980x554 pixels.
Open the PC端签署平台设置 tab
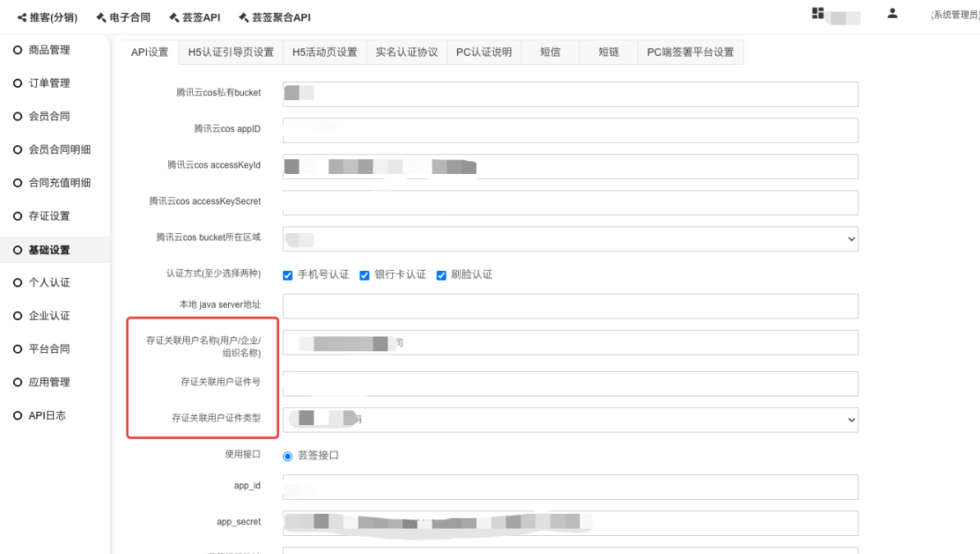click(x=689, y=53)
